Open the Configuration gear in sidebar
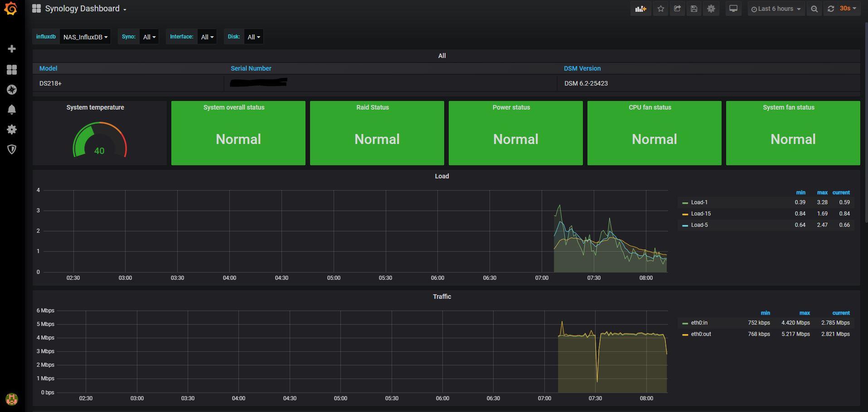 point(12,129)
